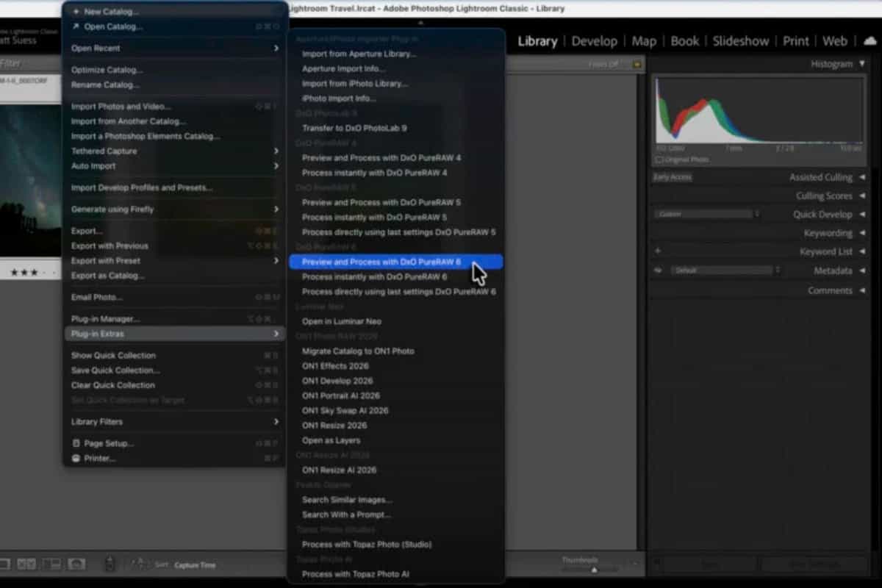882x588 pixels.
Task: Choose New Catalog from the File menu
Action: click(175, 12)
